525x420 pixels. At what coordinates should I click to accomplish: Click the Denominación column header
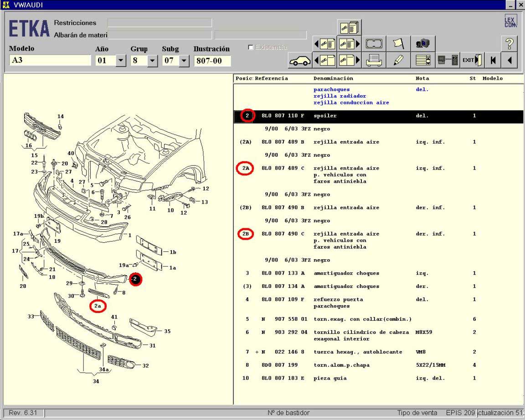tap(333, 78)
